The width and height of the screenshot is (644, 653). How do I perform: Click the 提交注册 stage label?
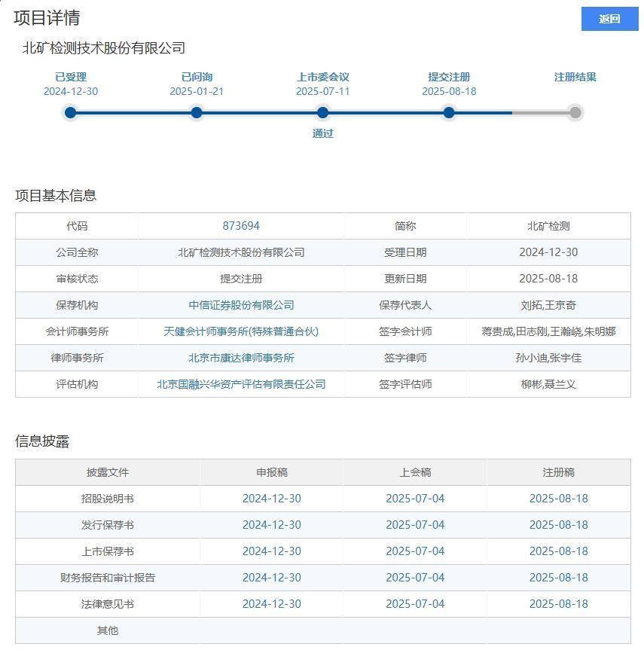(x=449, y=77)
